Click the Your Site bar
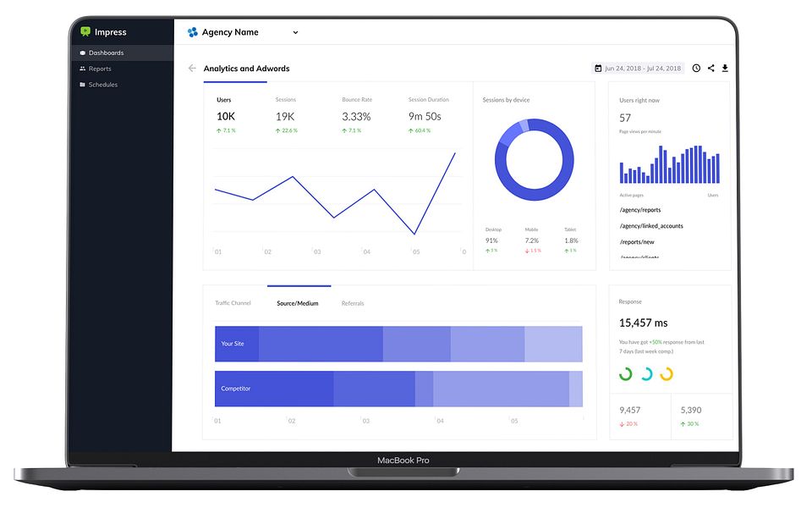The height and width of the screenshot is (508, 812). [x=398, y=344]
